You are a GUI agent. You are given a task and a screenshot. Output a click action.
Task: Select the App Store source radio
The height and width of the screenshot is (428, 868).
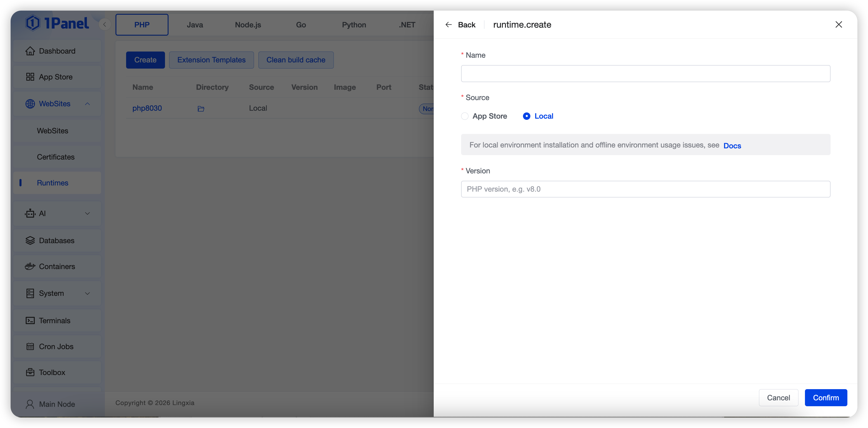tap(465, 116)
